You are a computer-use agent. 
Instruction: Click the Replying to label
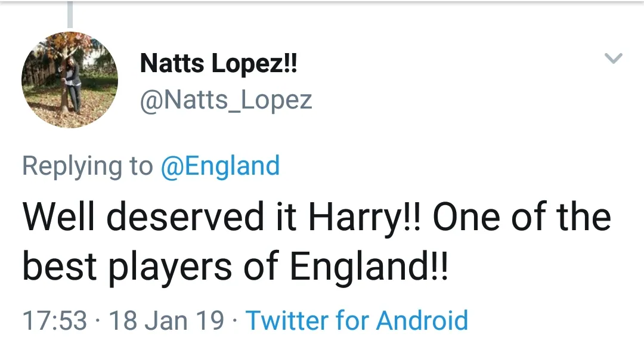coord(87,166)
